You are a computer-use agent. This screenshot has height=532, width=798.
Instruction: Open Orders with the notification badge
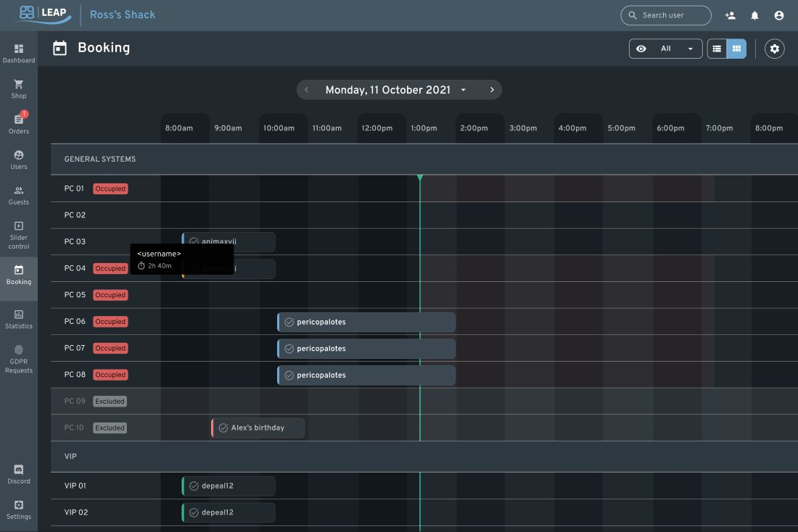point(18,124)
